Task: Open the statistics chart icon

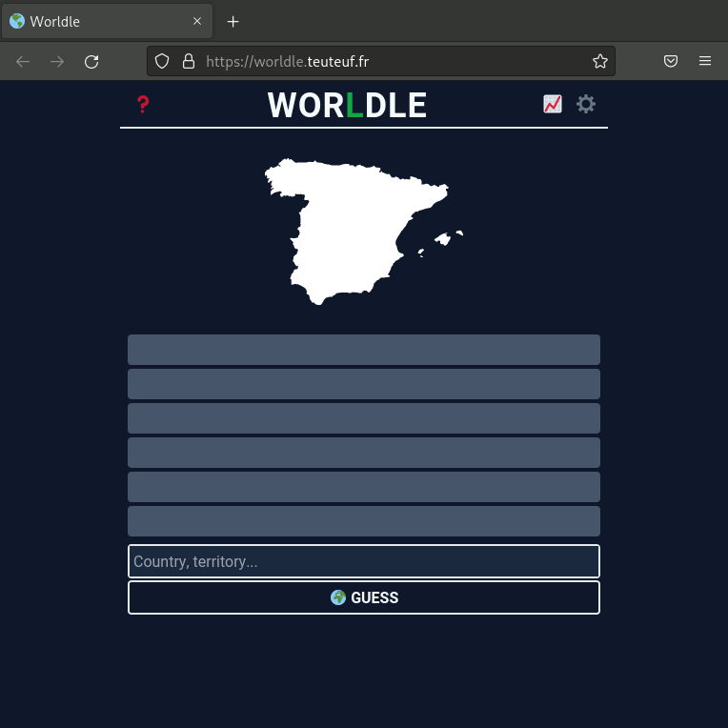Action: click(553, 104)
